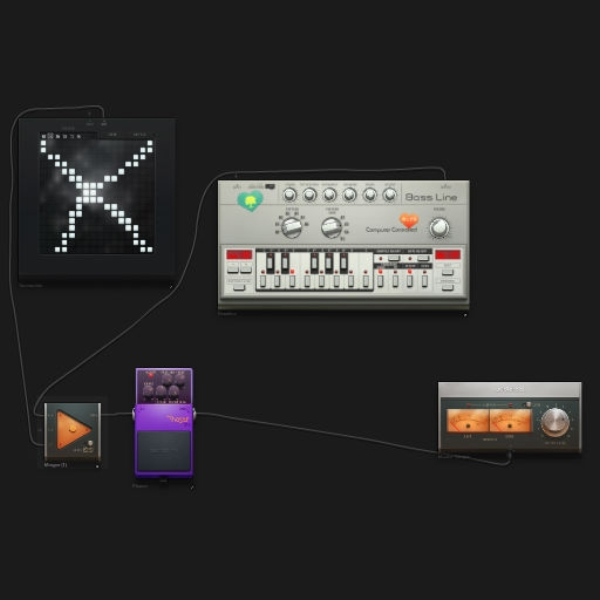
Task: Open the menu arrow below Bassline's bottom-right corner
Action: [465, 315]
